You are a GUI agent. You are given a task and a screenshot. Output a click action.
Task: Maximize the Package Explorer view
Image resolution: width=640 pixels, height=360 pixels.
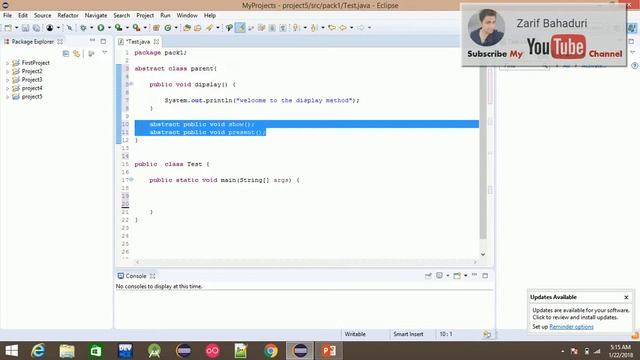[x=103, y=41]
